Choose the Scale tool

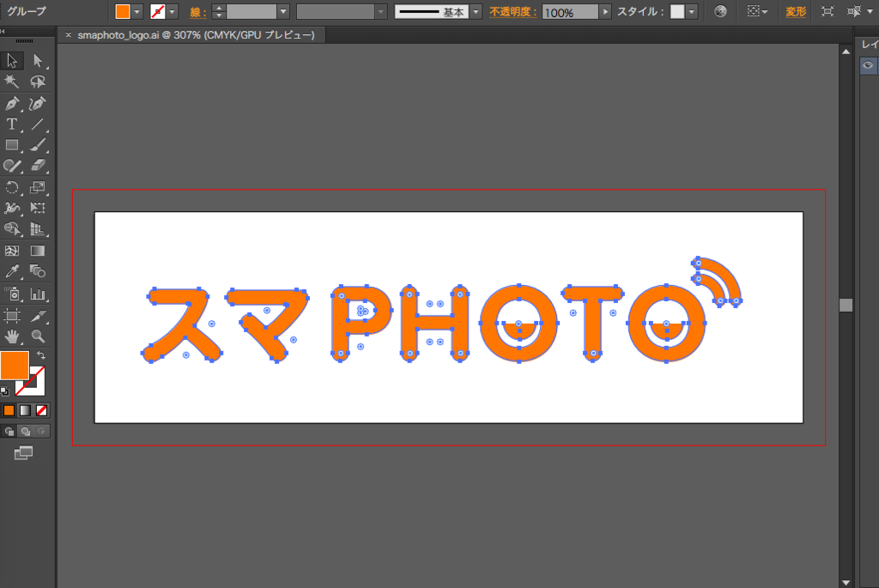(38, 187)
